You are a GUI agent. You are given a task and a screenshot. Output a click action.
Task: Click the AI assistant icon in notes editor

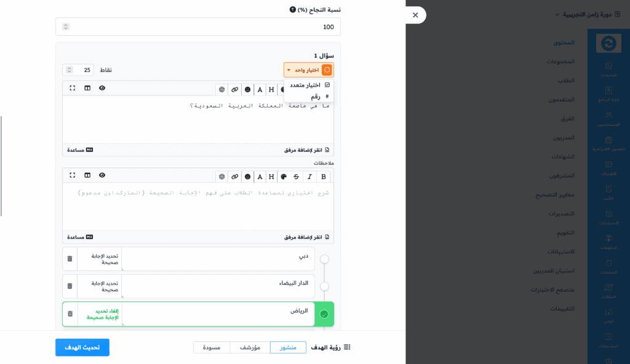pyautogui.click(x=221, y=177)
